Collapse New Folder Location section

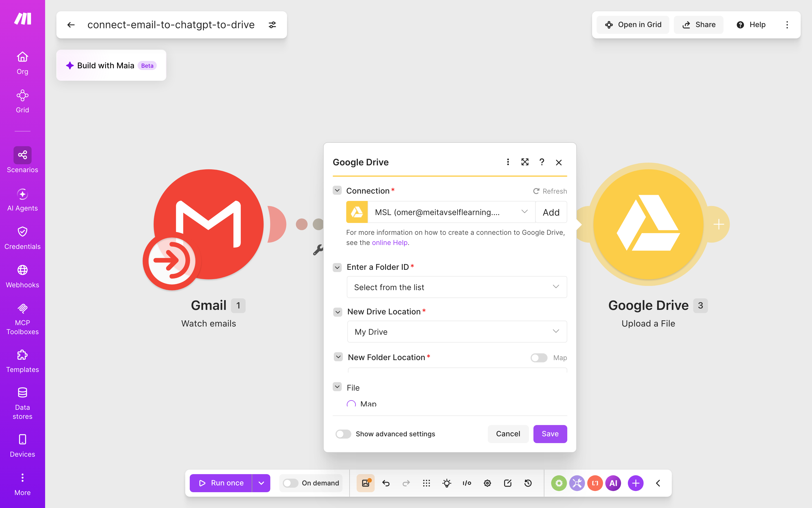(338, 357)
